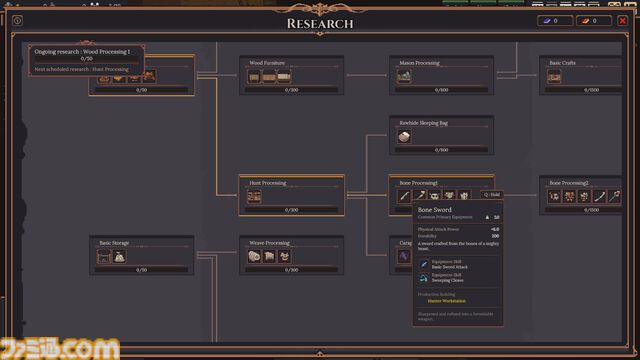Click the Sweeping Cleave skill icon
This screenshot has height=360, width=640.
pos(424,278)
